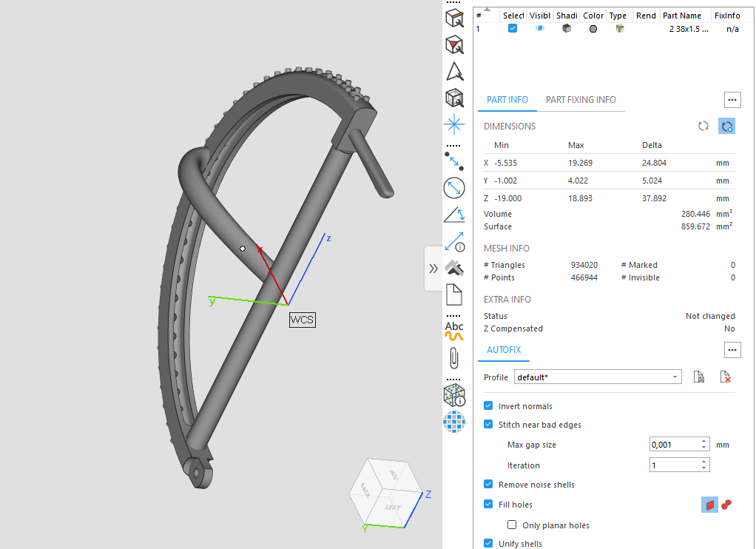Screen dimensions: 756x549
Task: Select the PART INFO tab
Action: click(x=507, y=99)
